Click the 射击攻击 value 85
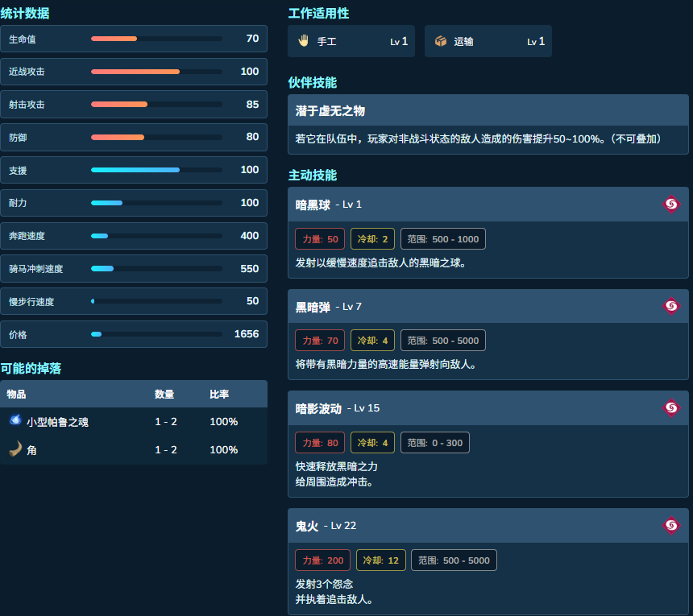693x616 pixels. 252,104
